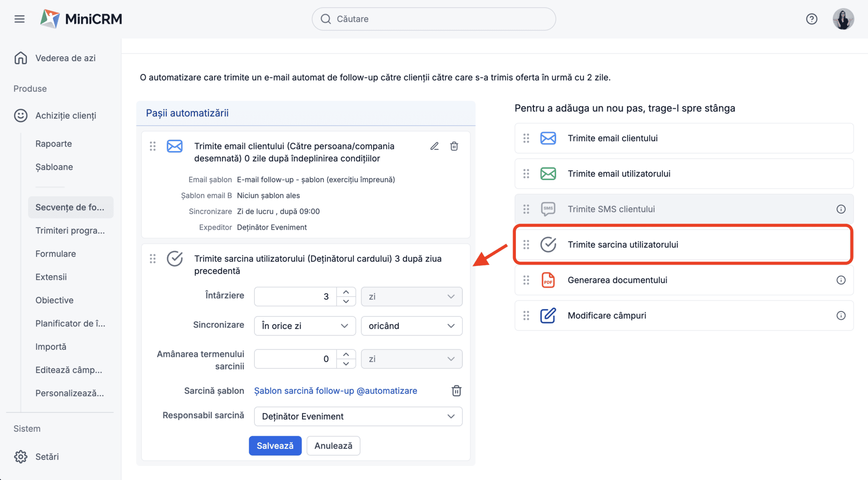This screenshot has height=480, width=868.
Task: Open Planificator de î... in sidebar
Action: tap(70, 323)
